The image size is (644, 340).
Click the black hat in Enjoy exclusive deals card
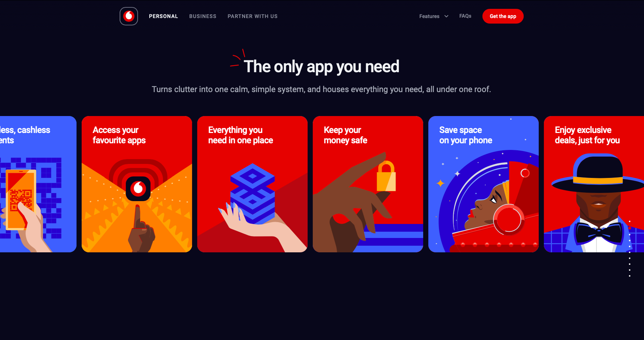(598, 173)
